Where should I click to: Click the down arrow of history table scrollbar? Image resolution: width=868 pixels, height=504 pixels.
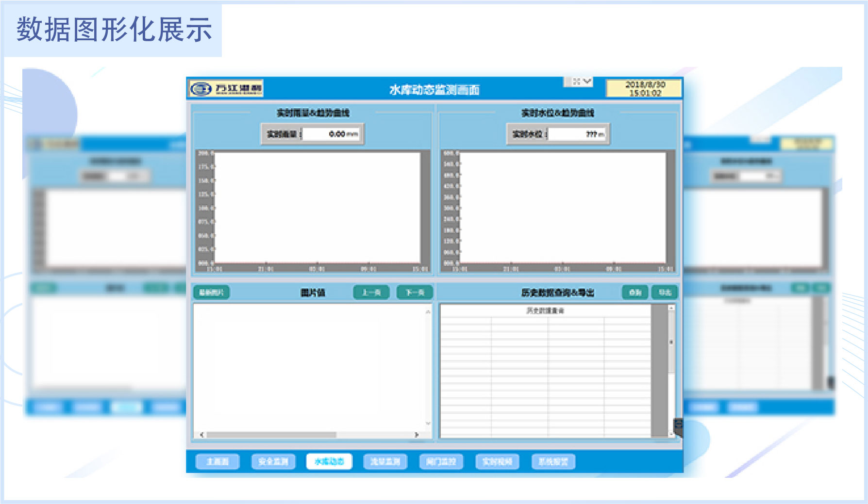(x=671, y=435)
